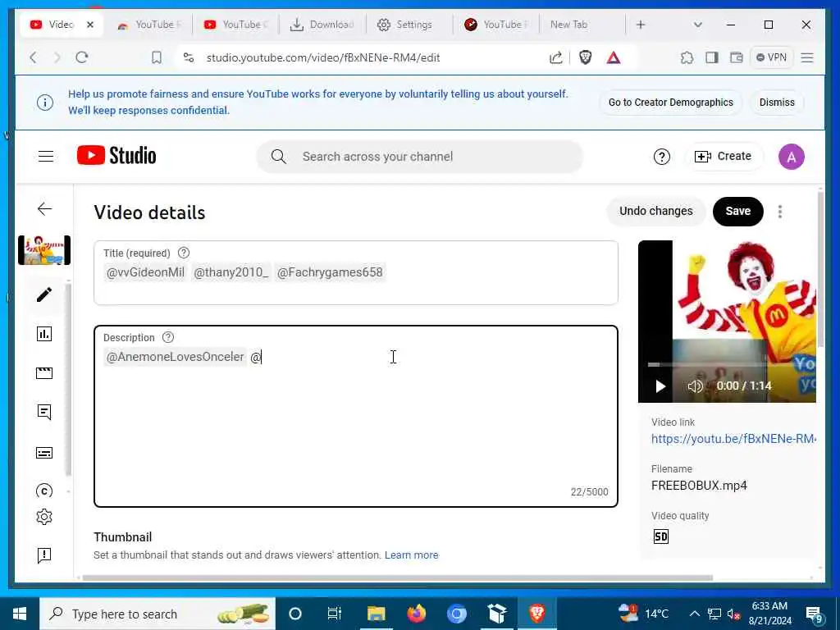The height and width of the screenshot is (630, 840).
Task: Dismiss the demographics banner
Action: click(777, 103)
